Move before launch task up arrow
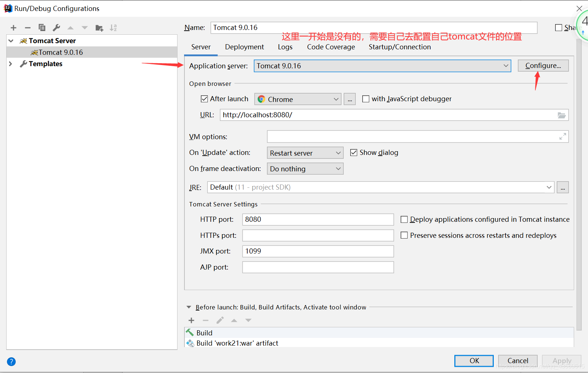Image resolution: width=588 pixels, height=373 pixels. [x=234, y=320]
